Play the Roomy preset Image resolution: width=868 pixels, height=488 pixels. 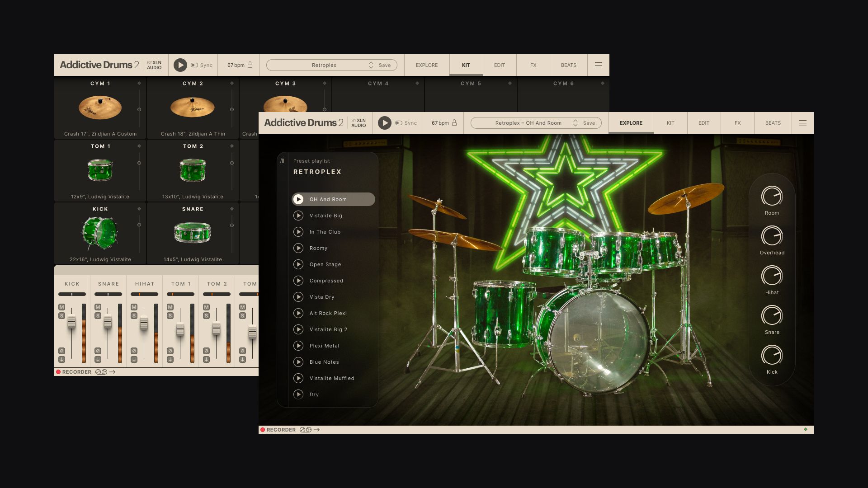point(298,248)
